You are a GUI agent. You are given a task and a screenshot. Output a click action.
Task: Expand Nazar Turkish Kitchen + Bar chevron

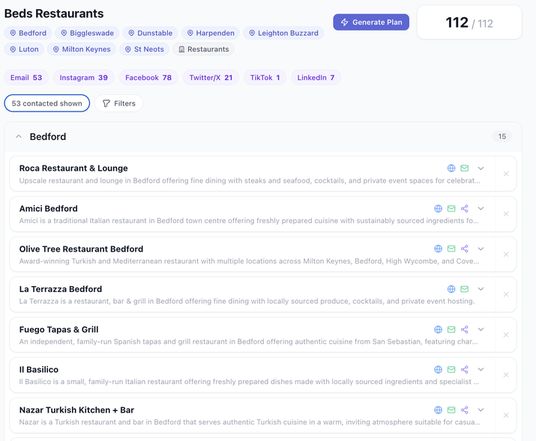pyautogui.click(x=481, y=410)
